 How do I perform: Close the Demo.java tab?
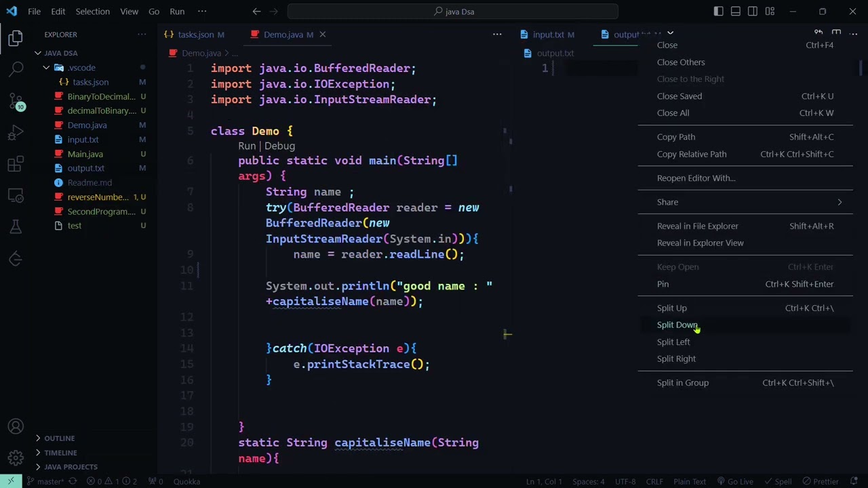323,35
